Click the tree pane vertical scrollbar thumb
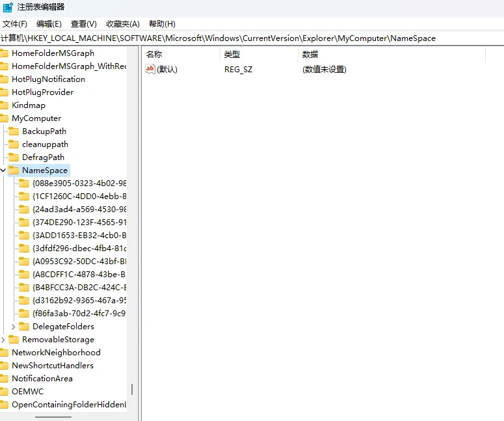Viewport: 504px width, 421px height. tap(132, 389)
